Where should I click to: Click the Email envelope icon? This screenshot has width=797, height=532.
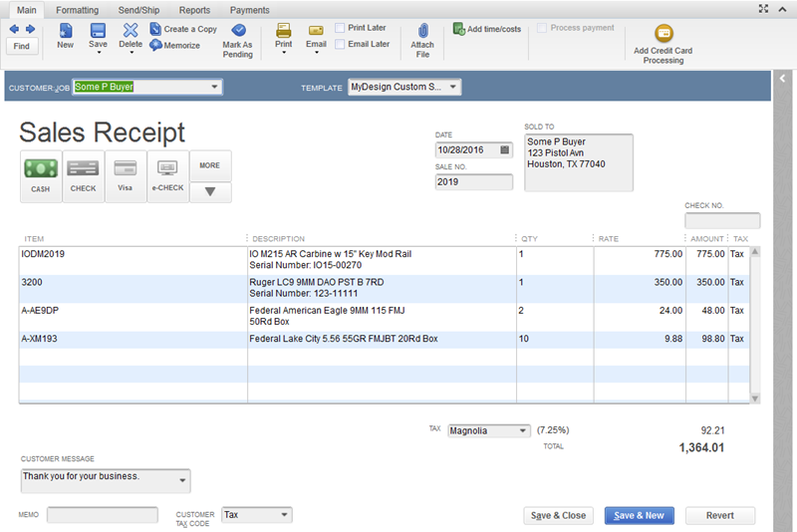[x=316, y=31]
